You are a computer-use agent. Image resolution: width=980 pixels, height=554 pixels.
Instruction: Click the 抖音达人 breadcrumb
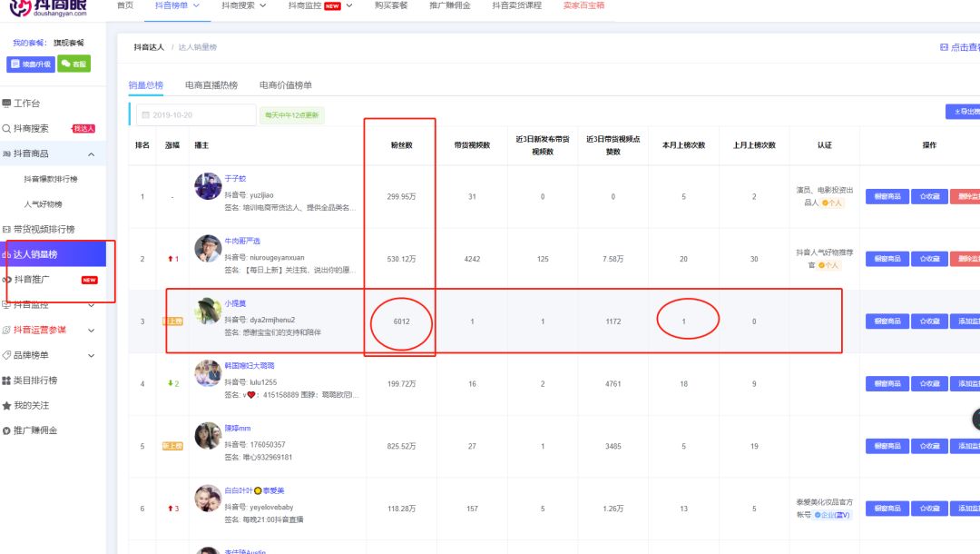pos(149,47)
